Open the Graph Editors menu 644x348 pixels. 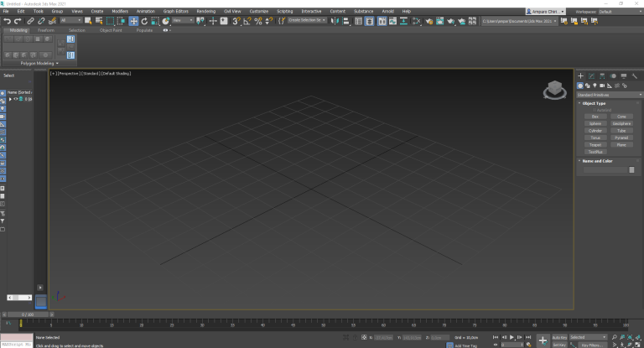[x=175, y=12]
